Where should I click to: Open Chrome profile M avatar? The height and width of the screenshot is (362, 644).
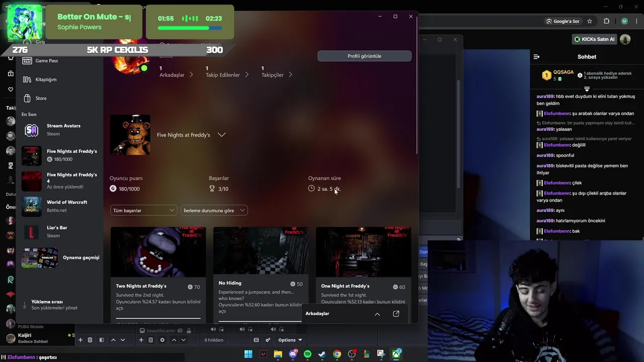624,21
